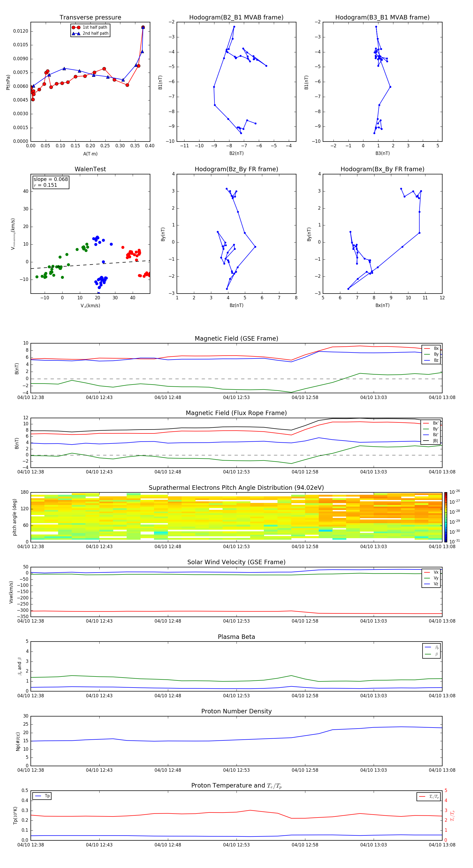Screen dimensions: 473x868
Task: Click the 'Suprathermal Electrons Pitch Angle Distribution' title
Action: (x=236, y=488)
